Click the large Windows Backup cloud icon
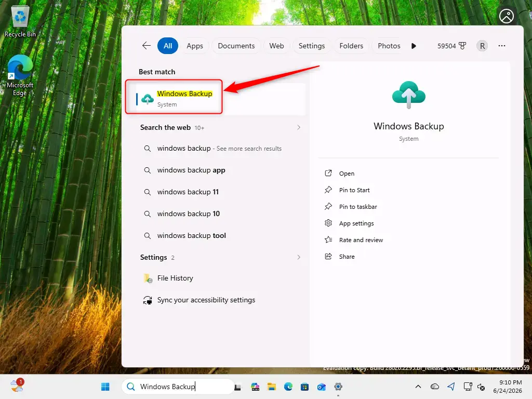 408,95
